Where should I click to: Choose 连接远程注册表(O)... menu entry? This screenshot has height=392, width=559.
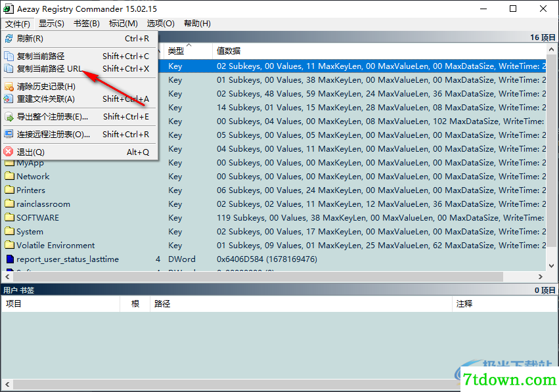point(80,135)
